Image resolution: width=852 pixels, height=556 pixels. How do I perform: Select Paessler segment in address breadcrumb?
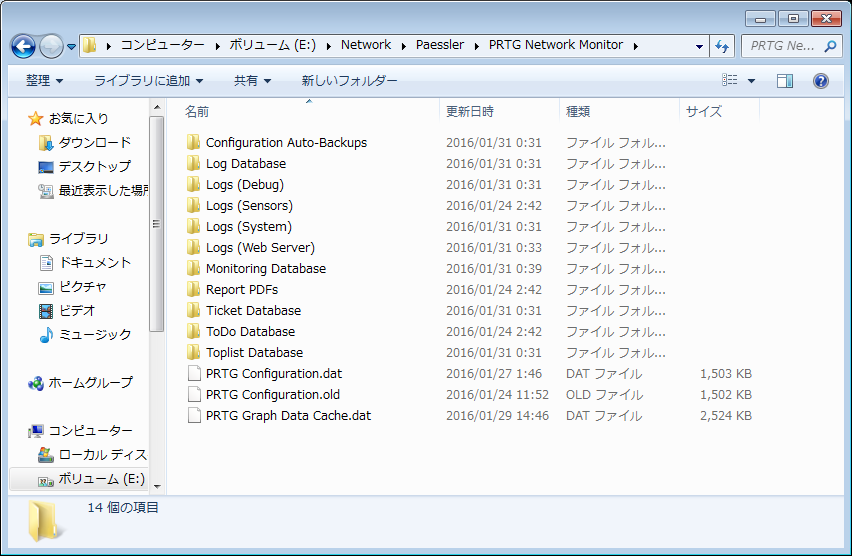[440, 45]
